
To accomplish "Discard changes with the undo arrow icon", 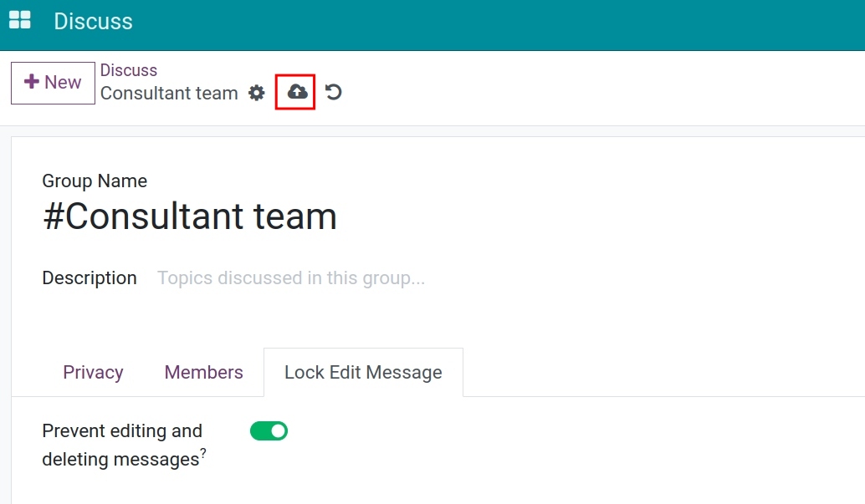I will (333, 92).
